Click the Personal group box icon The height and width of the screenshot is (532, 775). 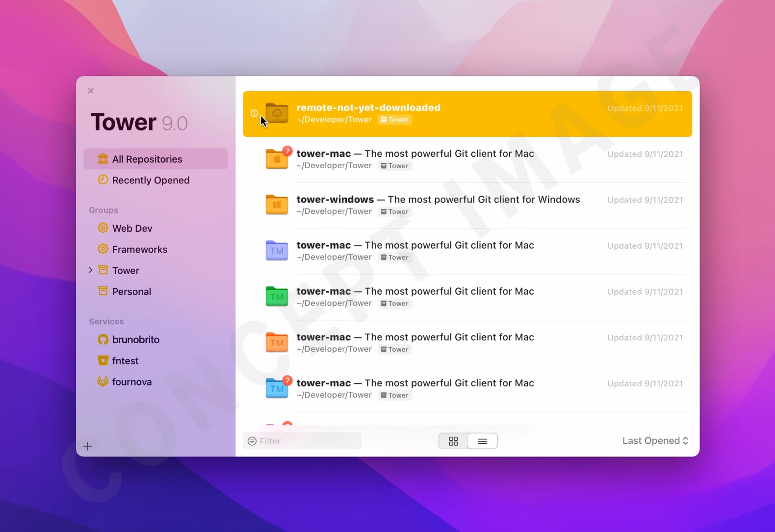[103, 291]
